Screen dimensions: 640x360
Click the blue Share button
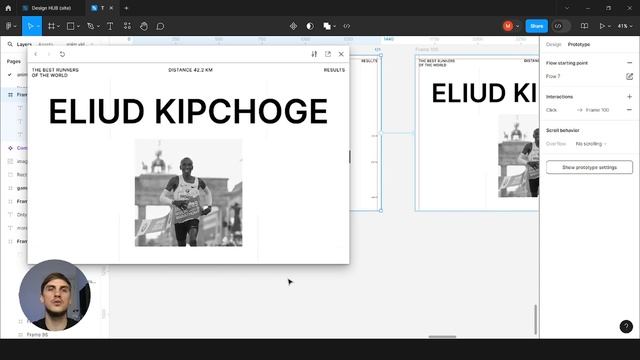click(x=536, y=26)
